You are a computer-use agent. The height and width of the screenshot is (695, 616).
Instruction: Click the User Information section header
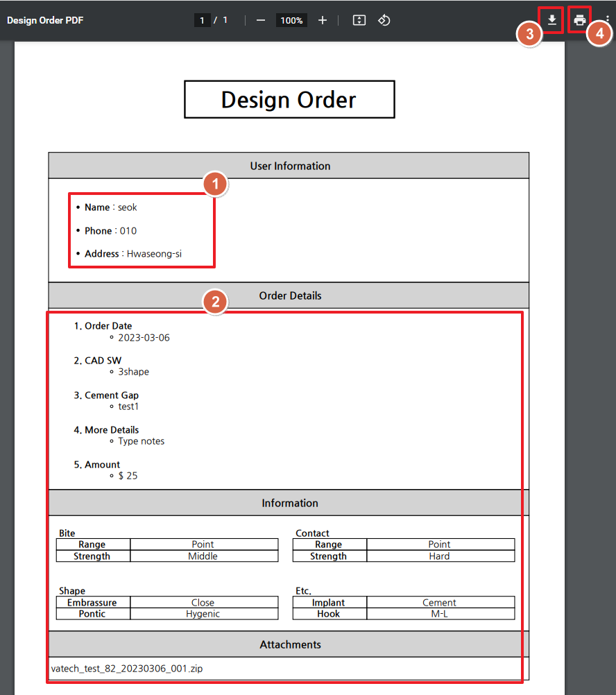coord(289,166)
